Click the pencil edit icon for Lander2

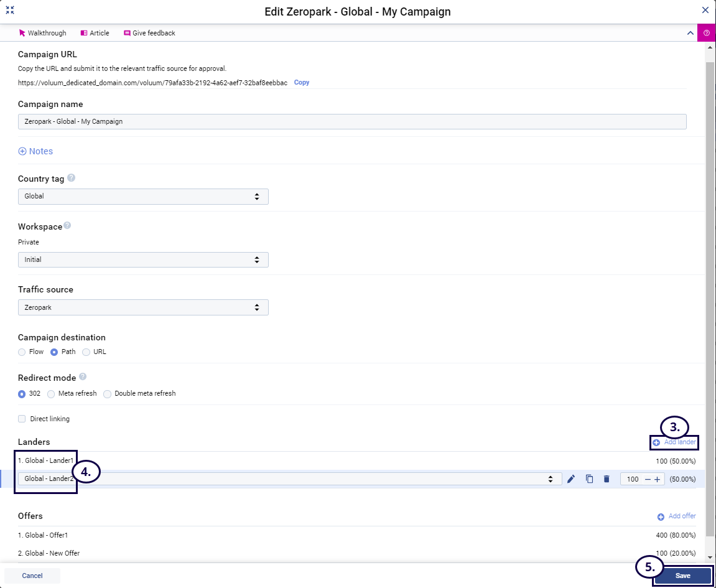571,479
